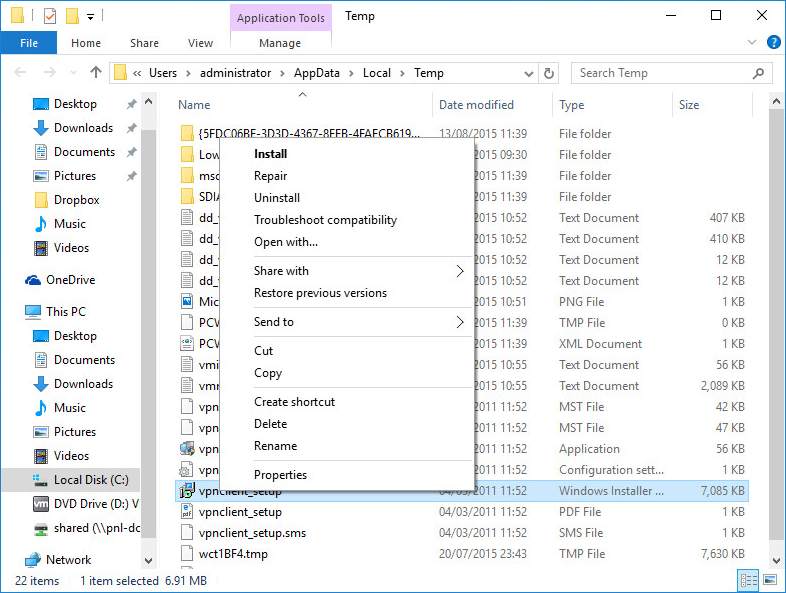Screen dimensions: 786x593
Task: Select the wct1BF4.tmp file
Action: pos(233,554)
